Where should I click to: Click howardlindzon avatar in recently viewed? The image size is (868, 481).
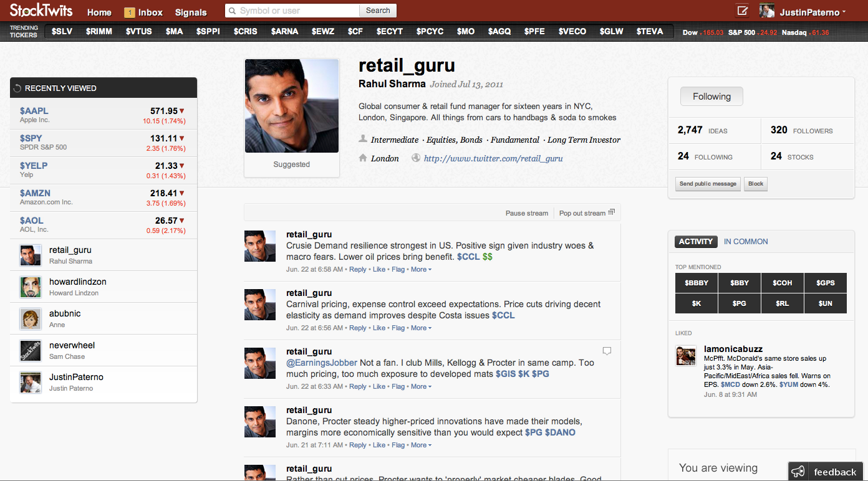coord(31,287)
